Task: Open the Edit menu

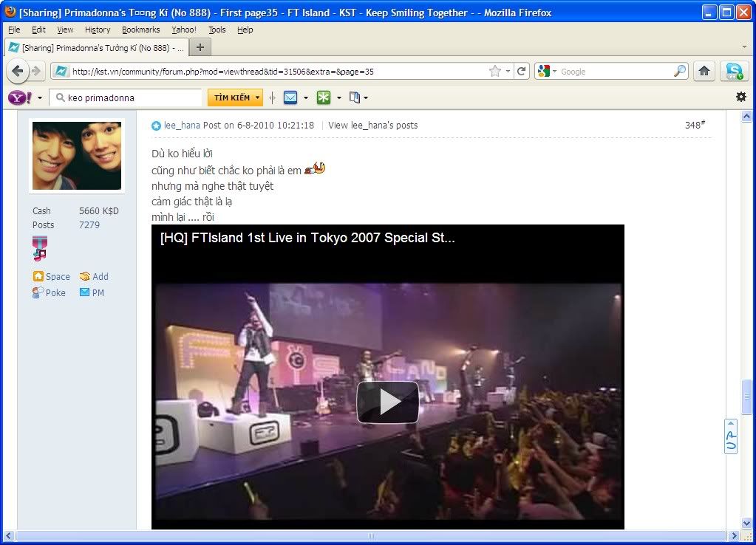Action: point(38,30)
